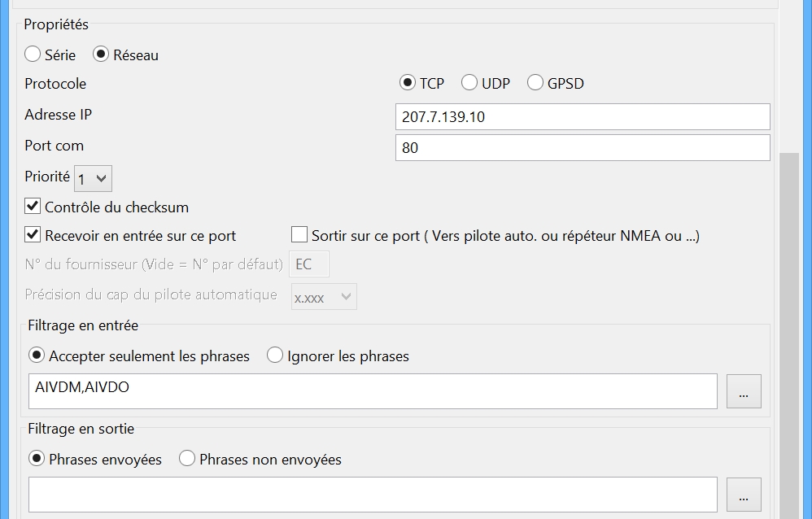This screenshot has height=519, width=812.
Task: Open the Priorité dropdown
Action: tap(94, 179)
